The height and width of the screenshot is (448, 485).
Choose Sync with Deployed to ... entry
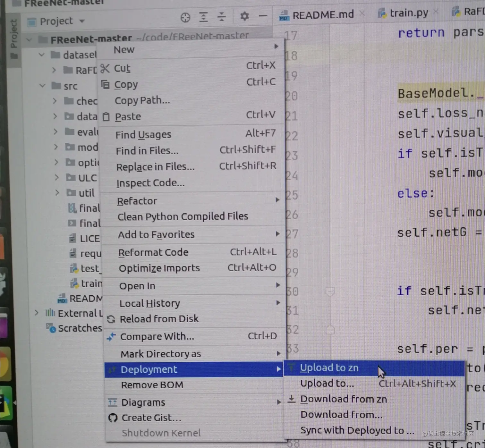click(374, 430)
